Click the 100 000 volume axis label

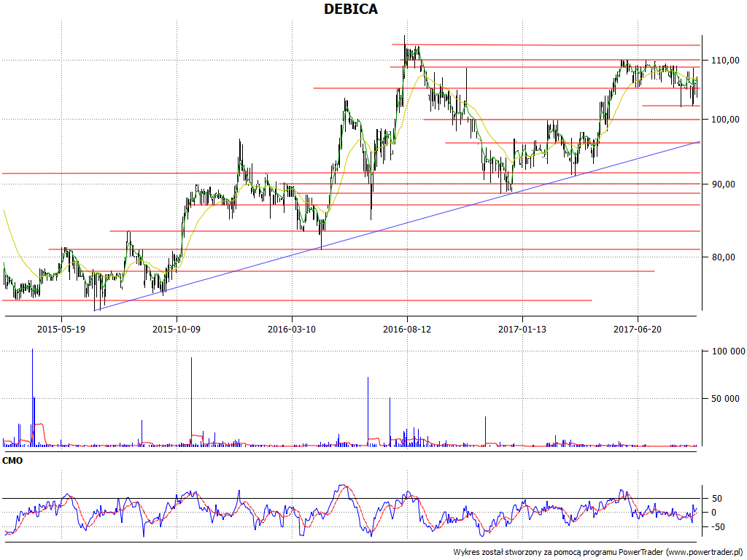[729, 351]
